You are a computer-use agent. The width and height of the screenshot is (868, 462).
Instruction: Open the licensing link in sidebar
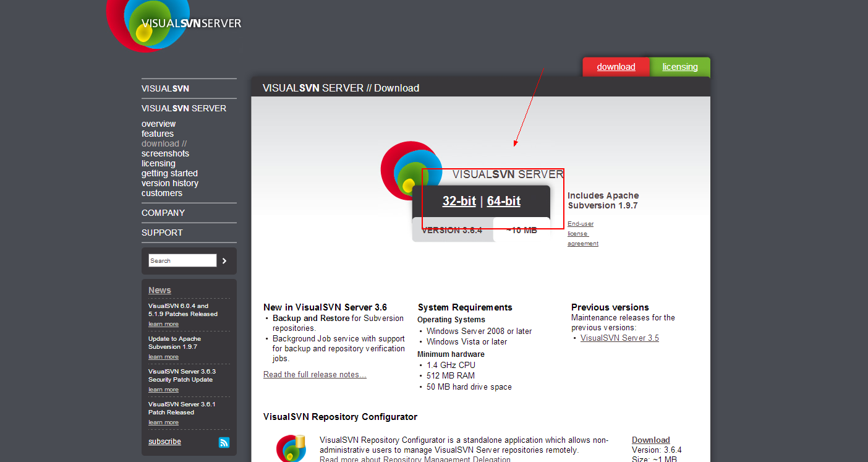pos(158,163)
